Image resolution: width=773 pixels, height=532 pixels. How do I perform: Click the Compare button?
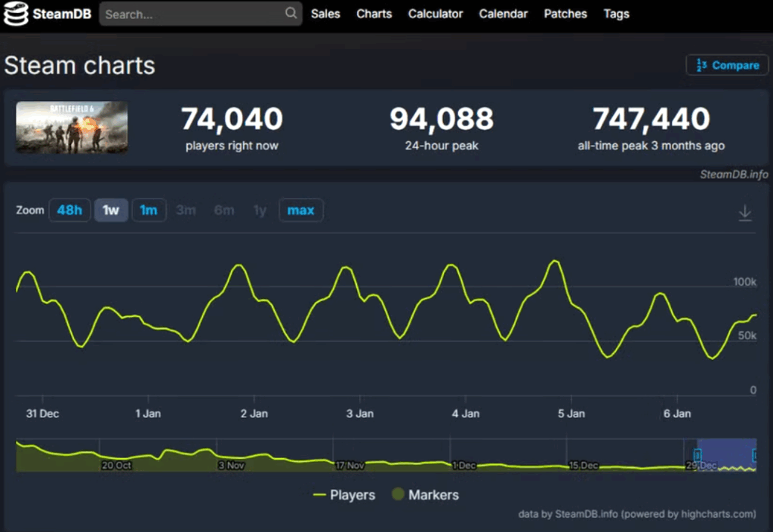(x=727, y=65)
